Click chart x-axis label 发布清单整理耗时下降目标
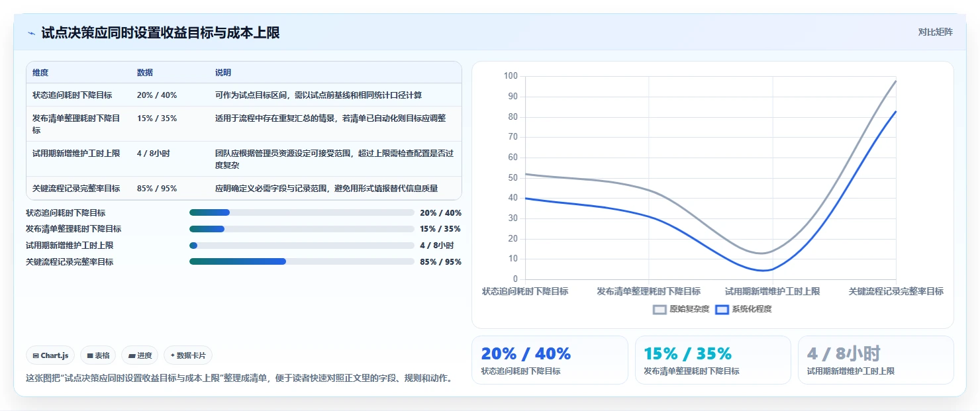 tap(649, 291)
